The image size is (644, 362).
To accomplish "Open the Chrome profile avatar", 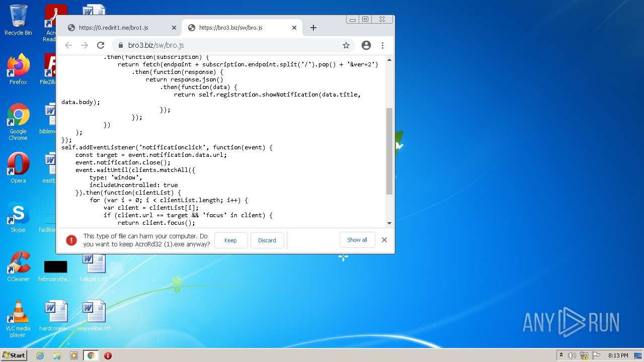I will [366, 45].
